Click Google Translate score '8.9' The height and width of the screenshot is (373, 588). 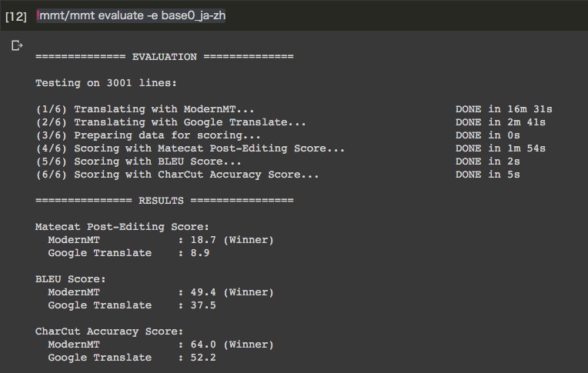200,254
